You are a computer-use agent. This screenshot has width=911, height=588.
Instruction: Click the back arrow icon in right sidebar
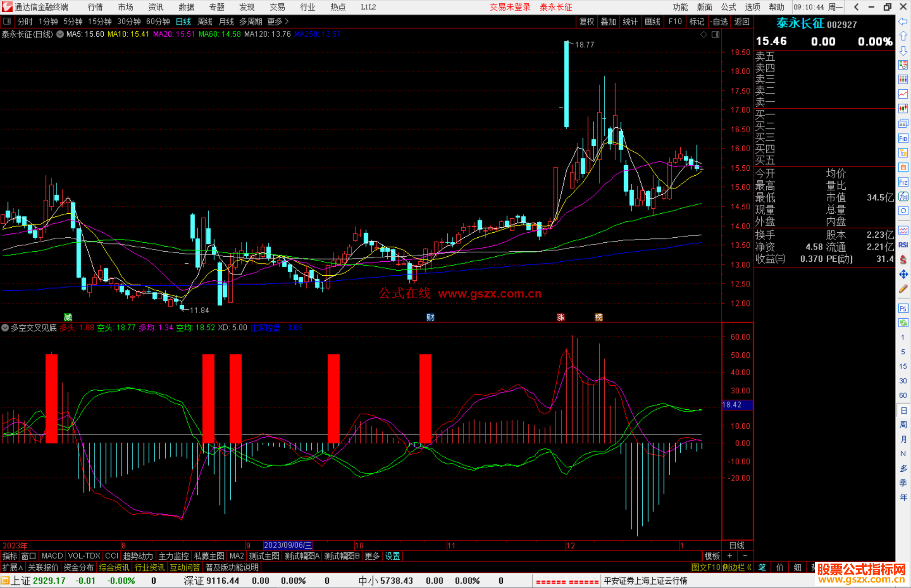[903, 21]
